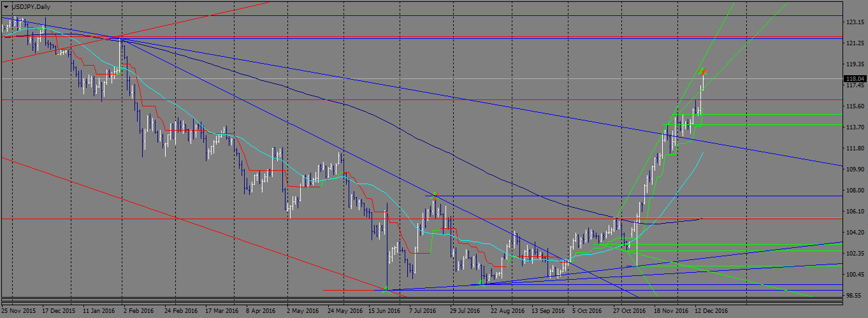Click the 108.00 price axis label
The width and height of the screenshot is (868, 318).
click(855, 191)
